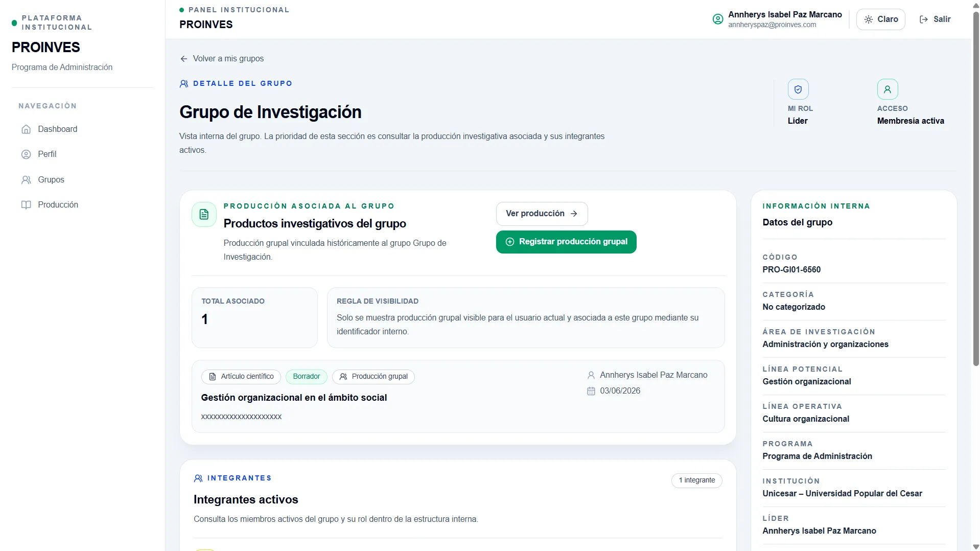Click the 1 integrante badge
Screen dimensions: 980x551
(696, 480)
